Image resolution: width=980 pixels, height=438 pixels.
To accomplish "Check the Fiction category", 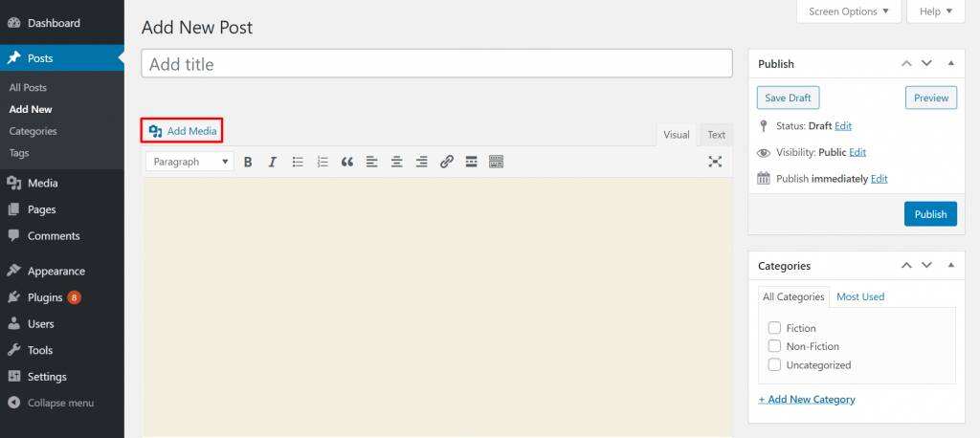I will (774, 327).
